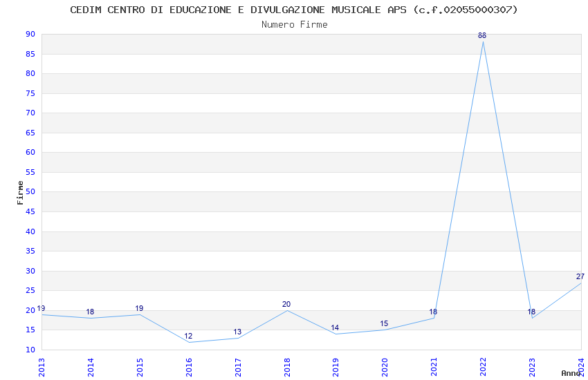Click the chart title mentioning CEDIM
Screen dimensions: 588x380
(x=294, y=10)
